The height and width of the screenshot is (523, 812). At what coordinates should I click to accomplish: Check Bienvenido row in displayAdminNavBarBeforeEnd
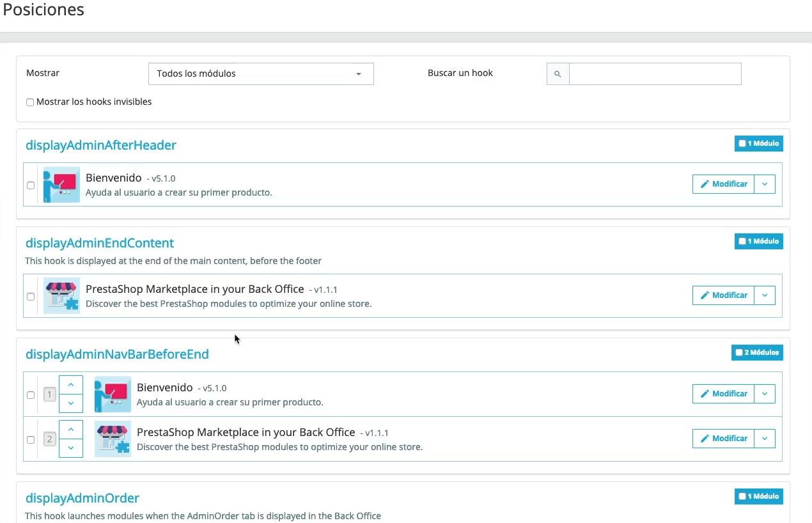coord(31,395)
